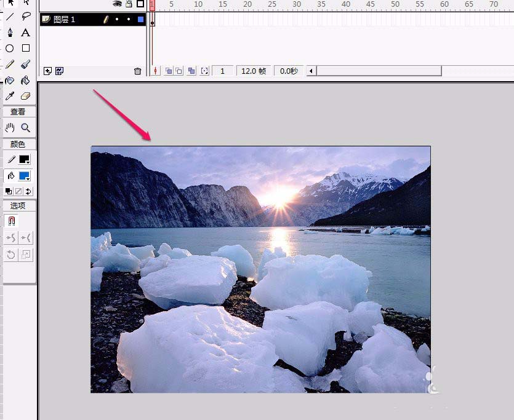The height and width of the screenshot is (420, 514).
Task: Select the Zoom magnifier tool
Action: point(26,127)
